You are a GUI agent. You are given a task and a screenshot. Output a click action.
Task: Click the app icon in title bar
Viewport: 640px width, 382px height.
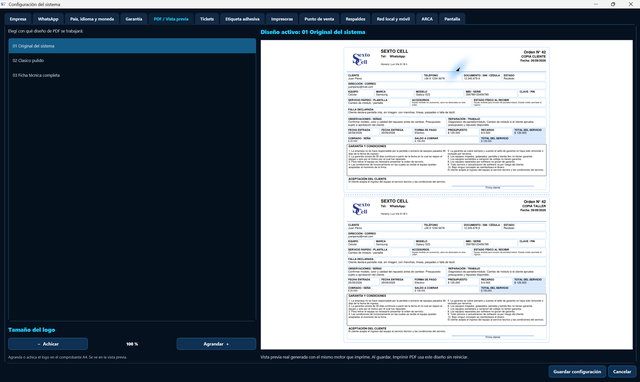(3, 4)
